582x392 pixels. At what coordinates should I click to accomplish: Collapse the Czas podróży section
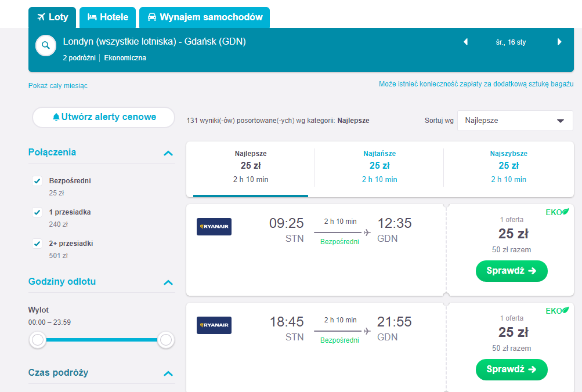168,373
